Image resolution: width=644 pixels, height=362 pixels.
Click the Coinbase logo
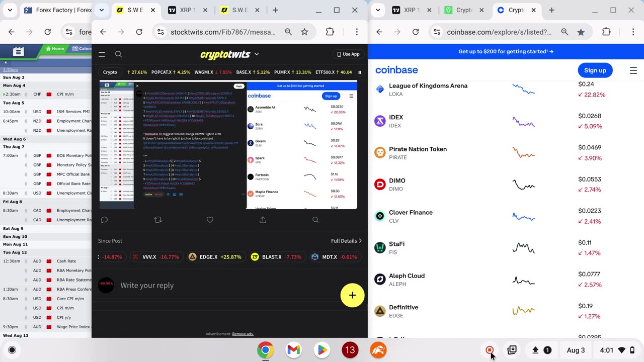pyautogui.click(x=396, y=70)
